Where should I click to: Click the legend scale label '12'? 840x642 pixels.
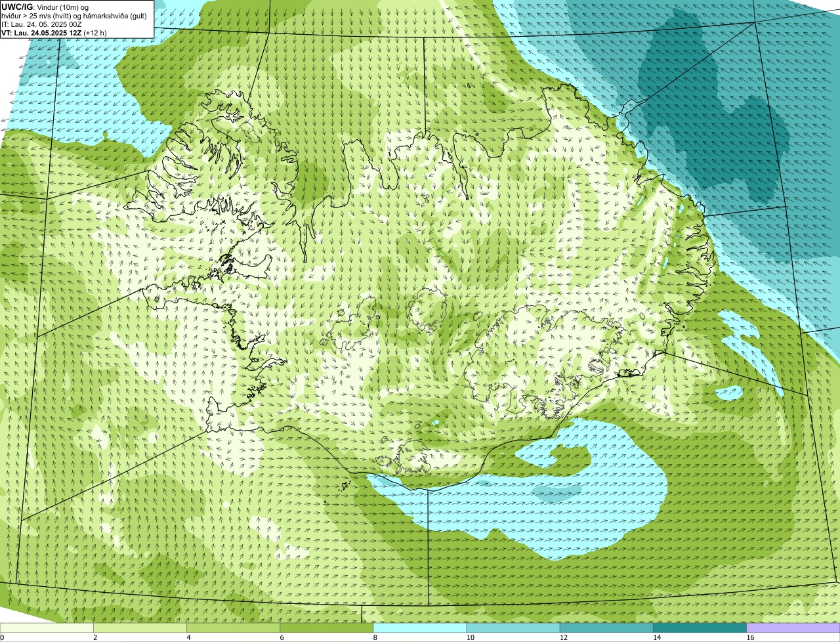[x=564, y=637]
